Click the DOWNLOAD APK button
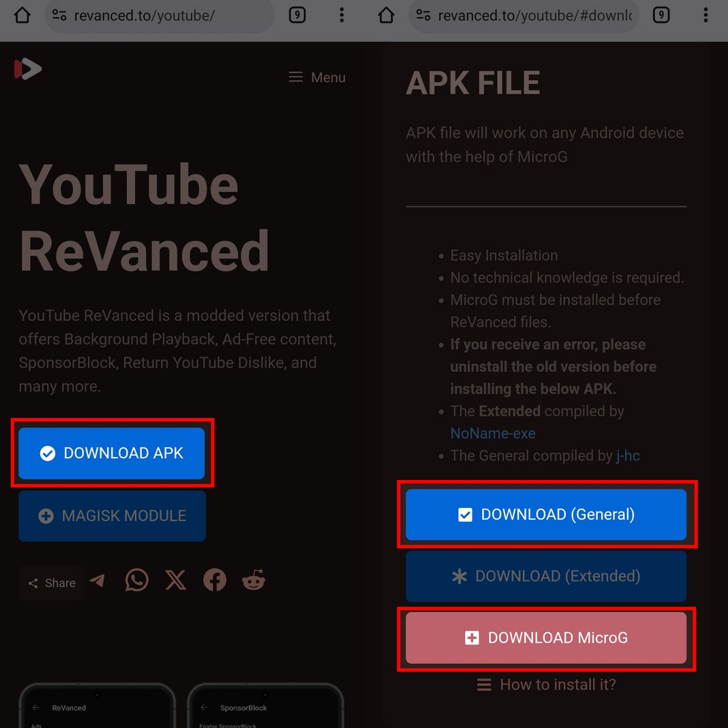Image resolution: width=728 pixels, height=728 pixels. click(x=111, y=453)
